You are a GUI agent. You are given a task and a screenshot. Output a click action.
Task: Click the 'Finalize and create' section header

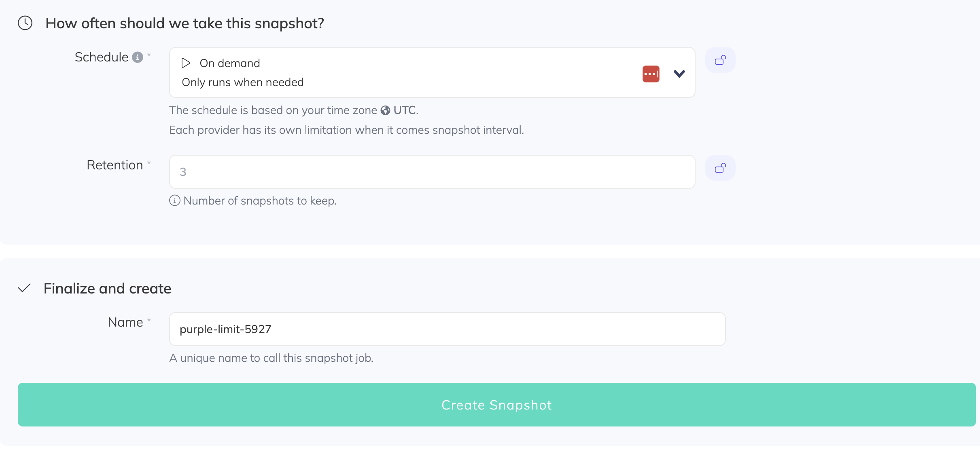point(107,288)
